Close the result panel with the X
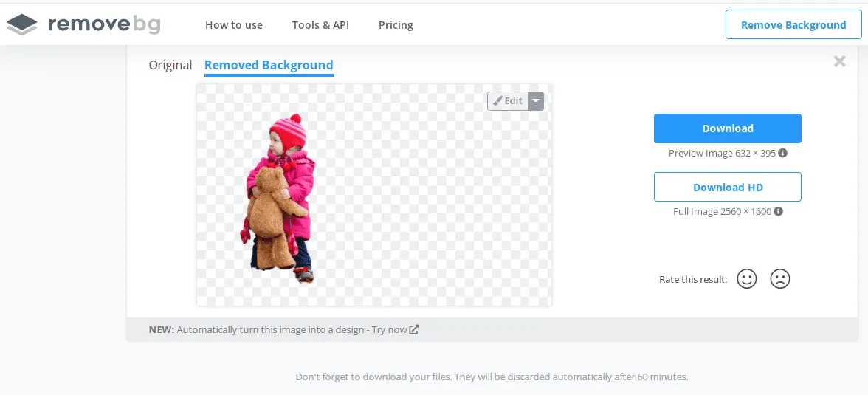 840,61
